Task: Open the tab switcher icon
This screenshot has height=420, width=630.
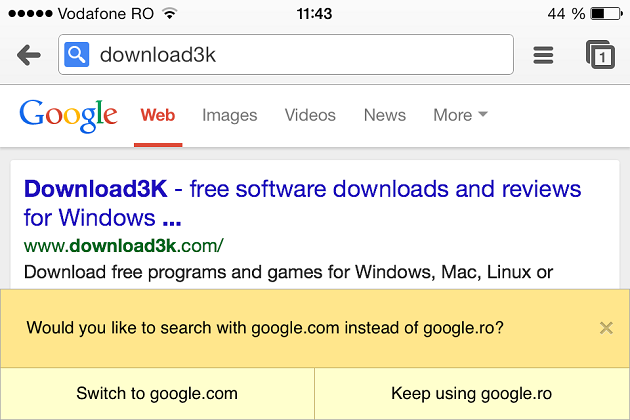Action: (x=599, y=55)
